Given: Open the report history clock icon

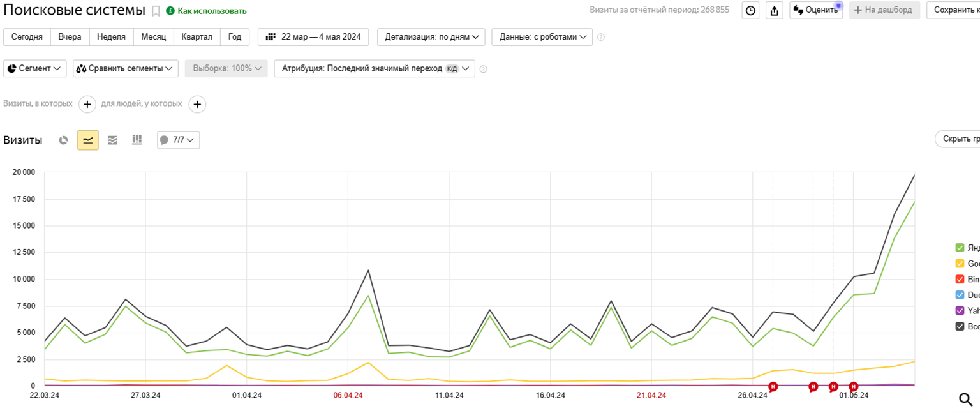Looking at the screenshot, I should tap(750, 10).
